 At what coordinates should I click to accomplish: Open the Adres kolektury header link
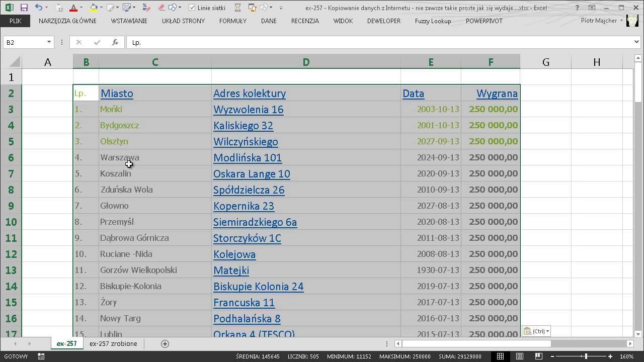point(250,94)
